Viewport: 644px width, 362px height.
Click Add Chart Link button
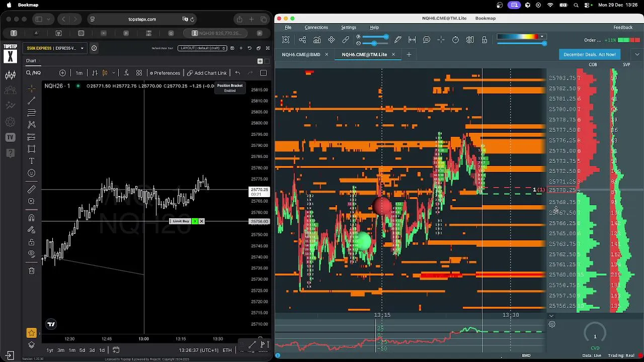207,73
